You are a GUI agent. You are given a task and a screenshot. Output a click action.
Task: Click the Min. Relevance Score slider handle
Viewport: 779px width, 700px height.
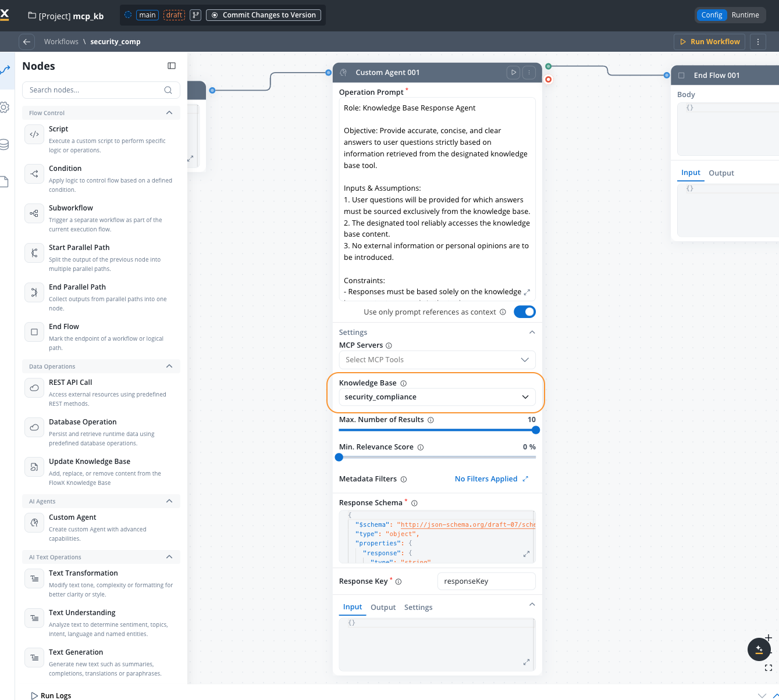click(x=339, y=457)
